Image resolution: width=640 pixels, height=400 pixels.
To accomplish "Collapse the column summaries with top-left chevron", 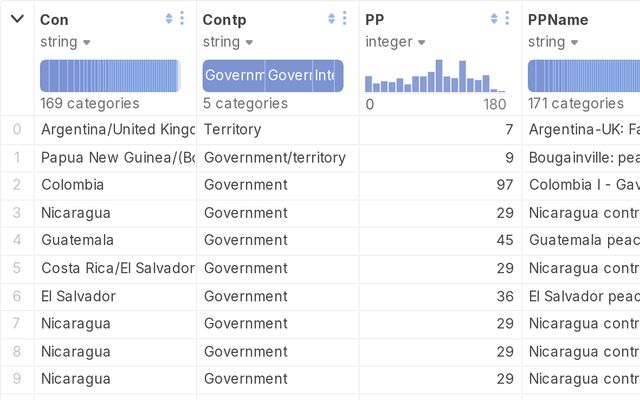I will click(17, 19).
